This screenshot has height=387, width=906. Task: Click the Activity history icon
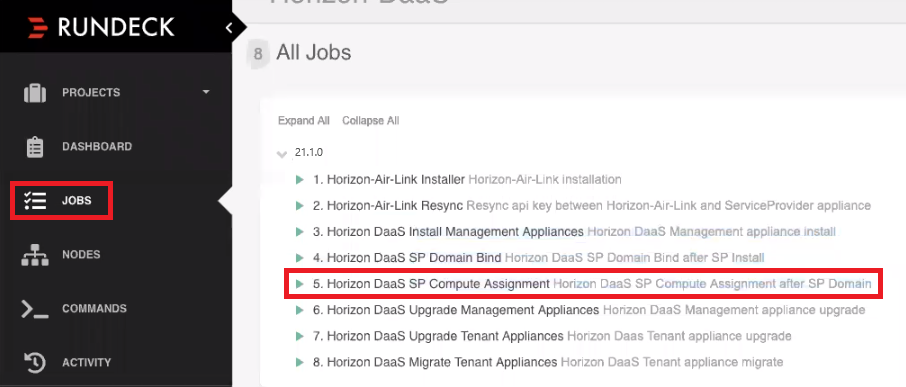[x=35, y=363]
